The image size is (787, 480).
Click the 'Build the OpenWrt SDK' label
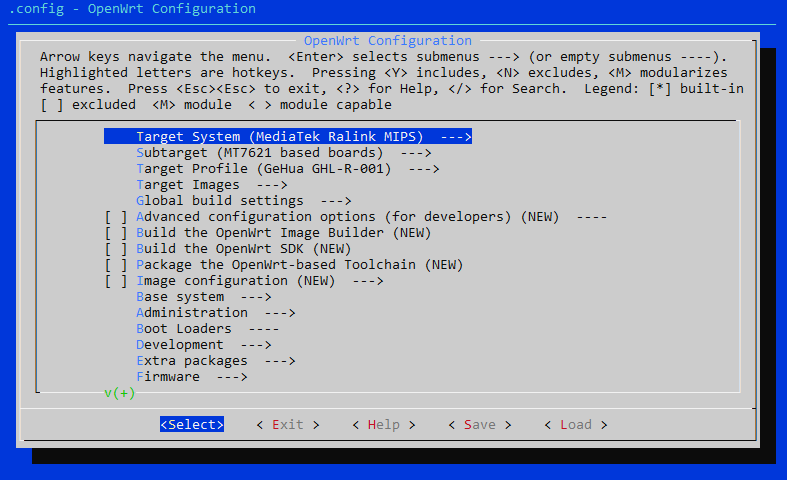click(x=219, y=249)
